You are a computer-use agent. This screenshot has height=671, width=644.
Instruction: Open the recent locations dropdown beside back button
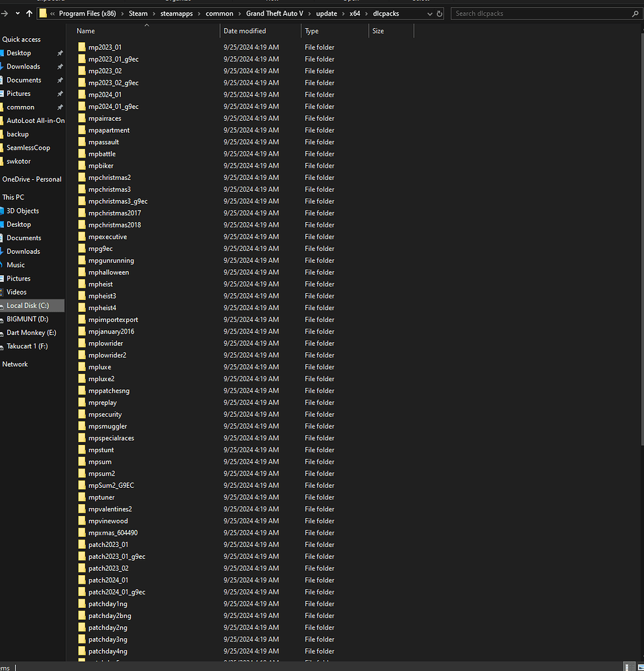[17, 13]
